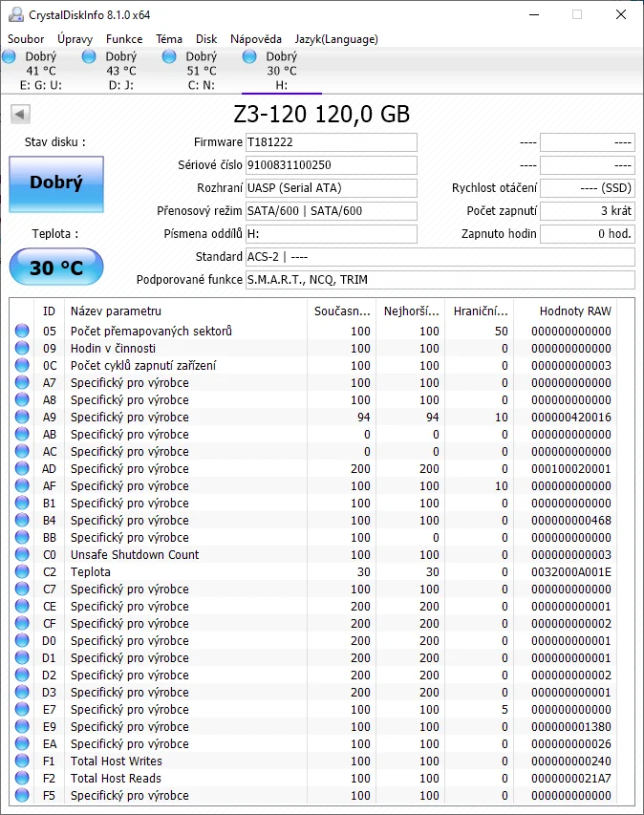
Task: Click the interface field UASP (Serial ATA)
Action: coord(332,188)
